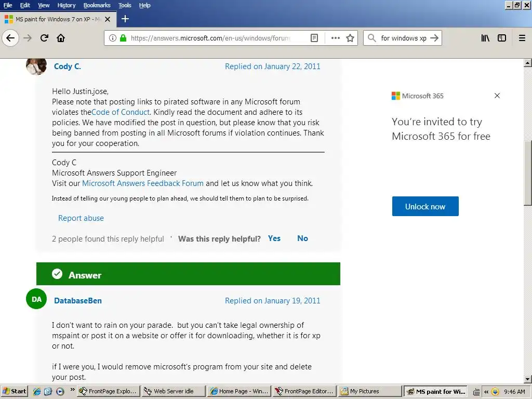The height and width of the screenshot is (399, 532).
Task: Open page actions three-dot menu
Action: tap(336, 38)
